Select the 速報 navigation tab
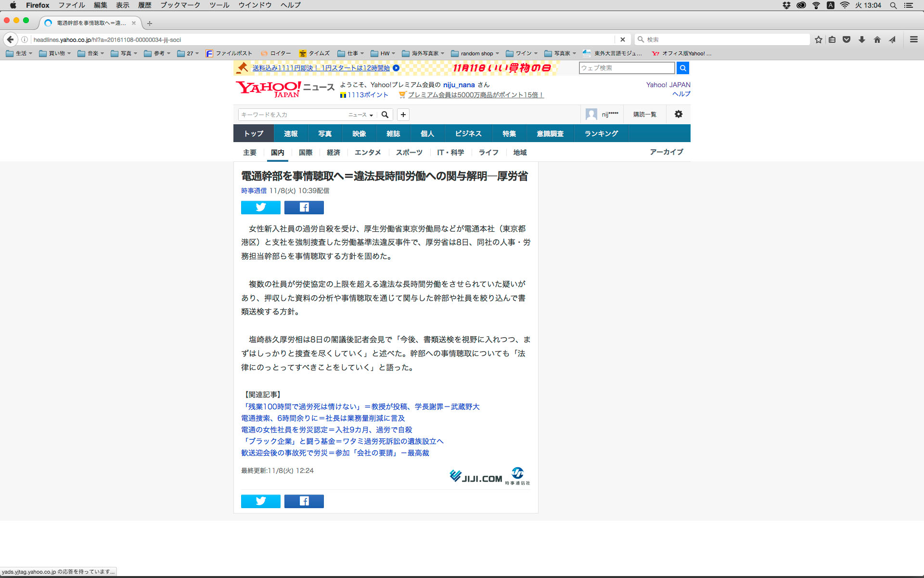The width and height of the screenshot is (924, 578). [x=291, y=133]
